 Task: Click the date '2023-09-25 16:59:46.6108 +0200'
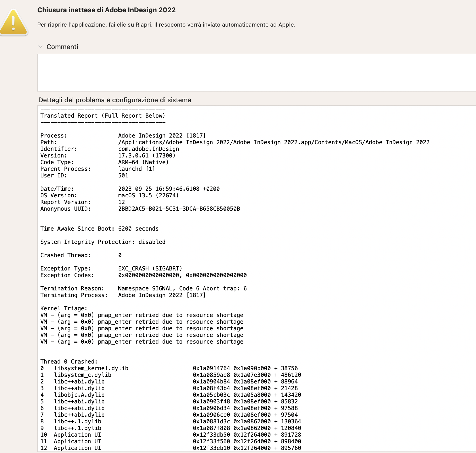tap(169, 189)
